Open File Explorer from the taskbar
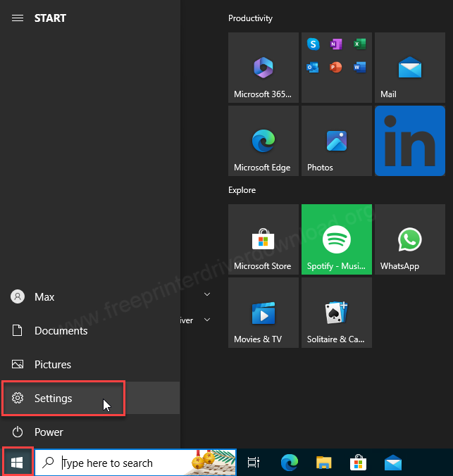 tap(323, 463)
